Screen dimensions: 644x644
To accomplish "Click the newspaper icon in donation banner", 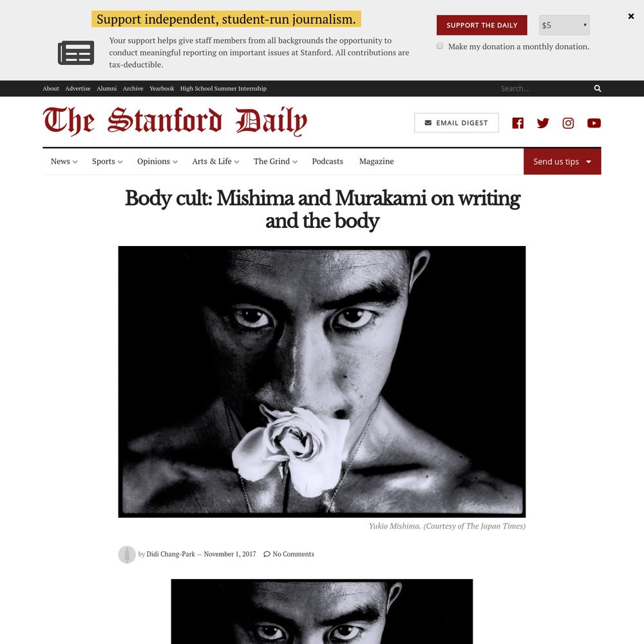I will (x=76, y=53).
